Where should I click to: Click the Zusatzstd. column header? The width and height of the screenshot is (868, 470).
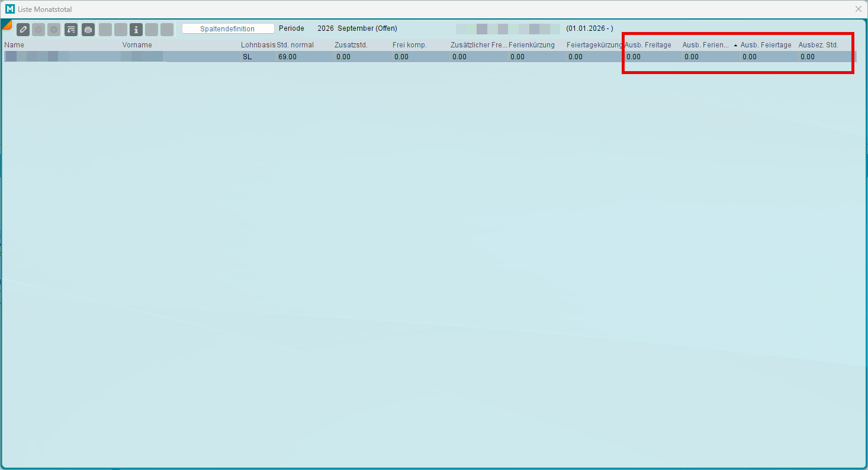coord(351,45)
